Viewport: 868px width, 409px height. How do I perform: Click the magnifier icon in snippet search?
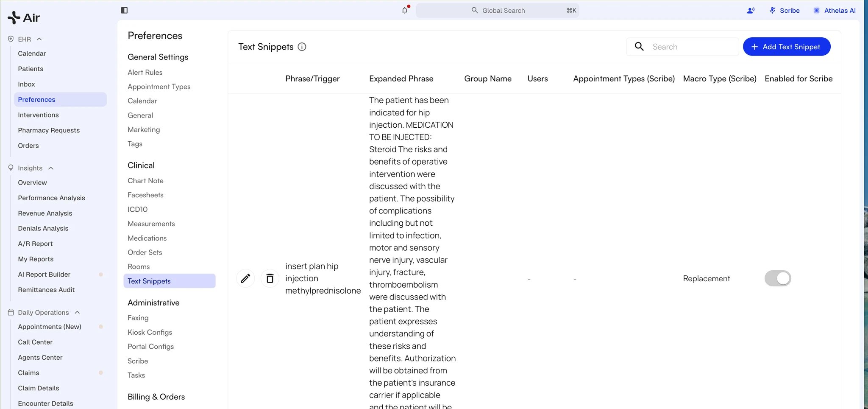639,47
